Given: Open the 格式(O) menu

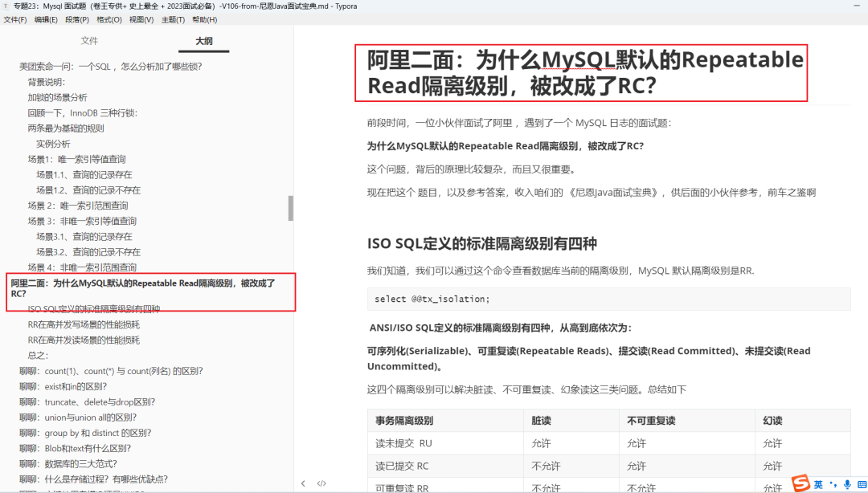Looking at the screenshot, I should pos(109,20).
